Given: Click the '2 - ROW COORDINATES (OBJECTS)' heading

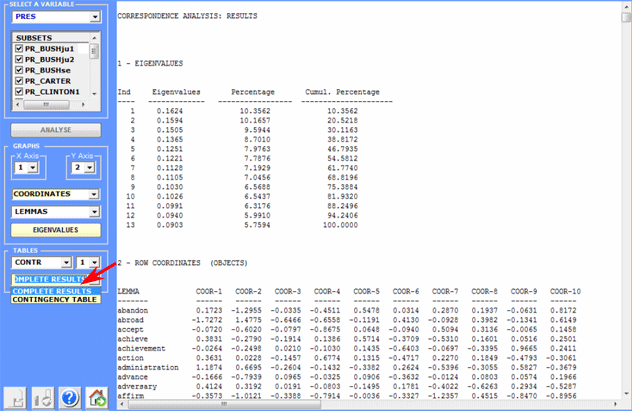Looking at the screenshot, I should click(183, 263).
